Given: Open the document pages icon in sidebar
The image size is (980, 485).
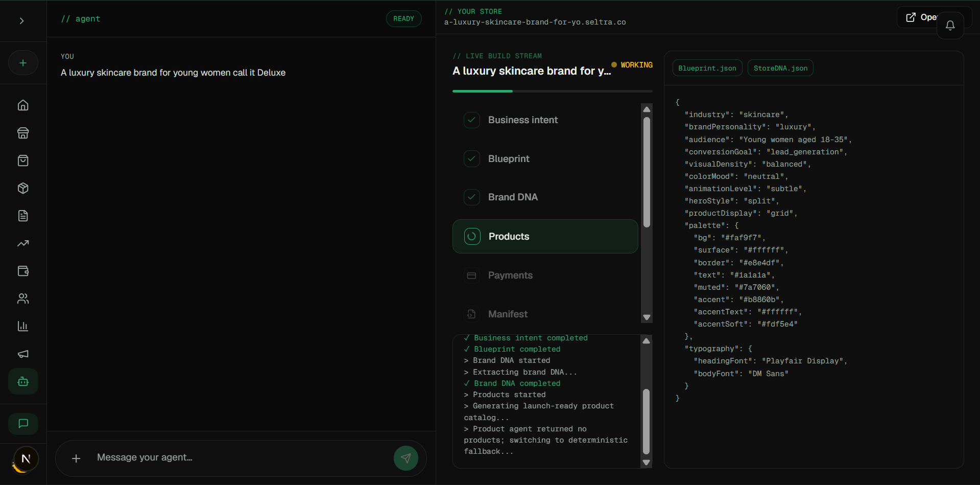Looking at the screenshot, I should [23, 216].
